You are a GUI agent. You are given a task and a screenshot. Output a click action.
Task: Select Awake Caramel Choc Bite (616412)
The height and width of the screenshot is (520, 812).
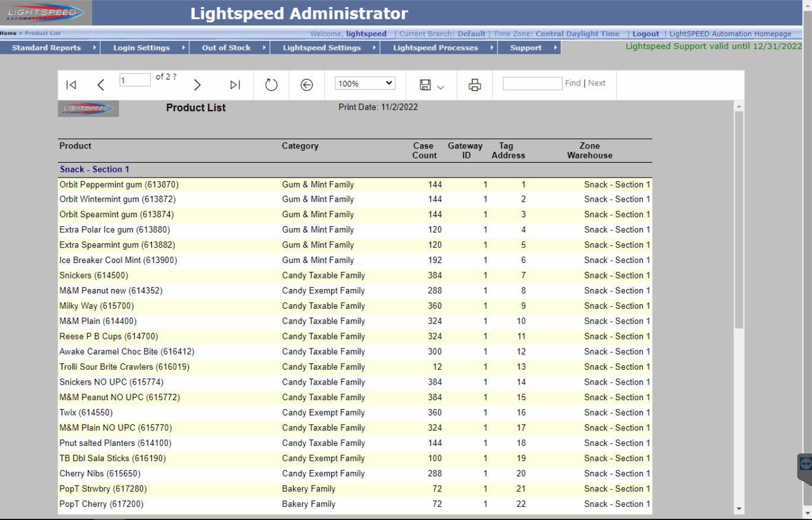coord(127,351)
